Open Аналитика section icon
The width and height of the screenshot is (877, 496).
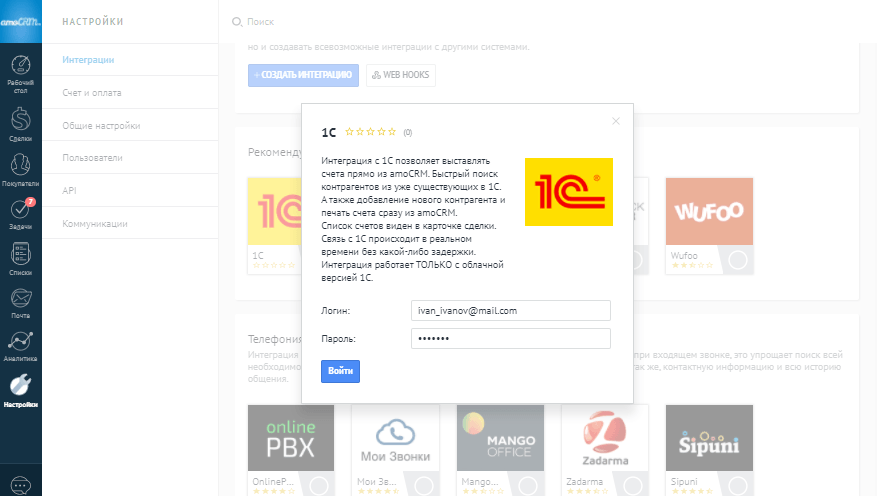click(21, 346)
